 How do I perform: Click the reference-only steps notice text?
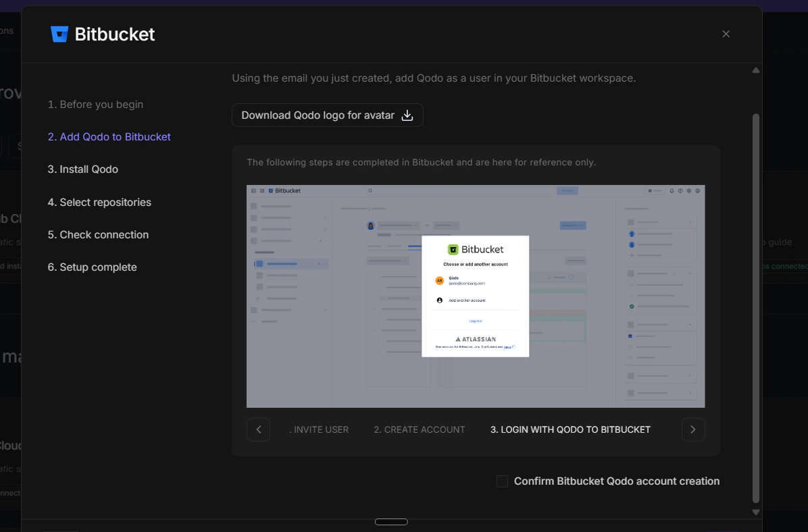(421, 162)
